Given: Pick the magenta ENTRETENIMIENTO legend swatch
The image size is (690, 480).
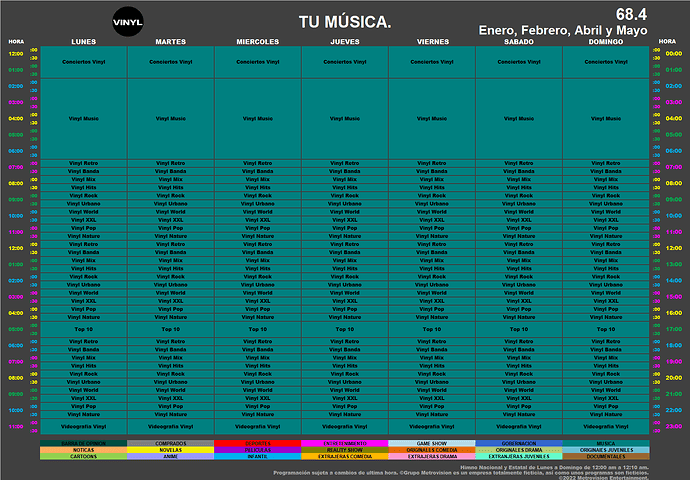Looking at the screenshot, I should click(x=345, y=443).
